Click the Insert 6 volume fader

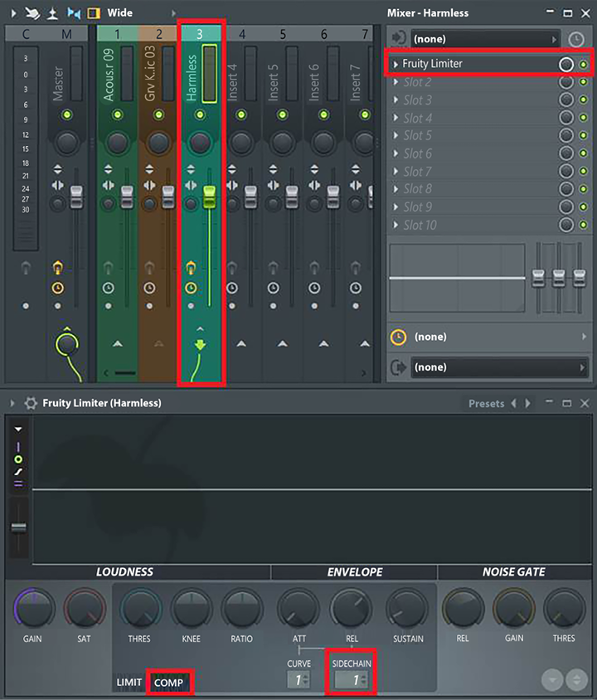pos(333,197)
